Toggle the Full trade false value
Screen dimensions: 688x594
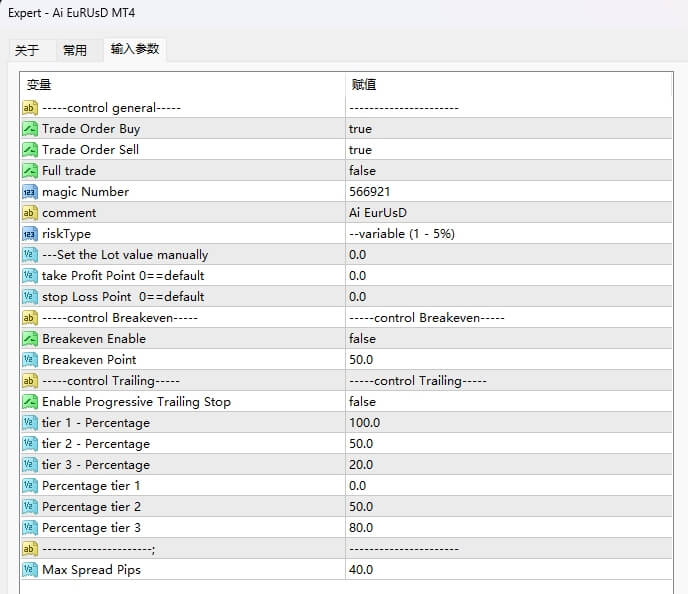362,171
